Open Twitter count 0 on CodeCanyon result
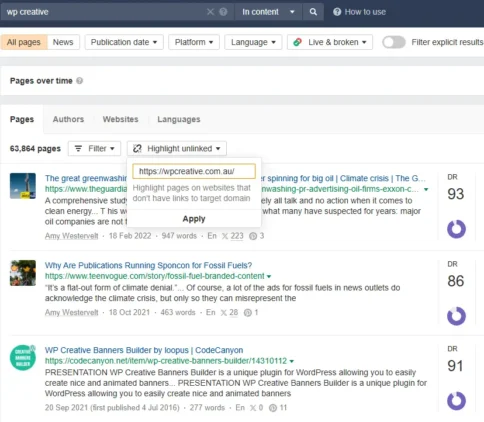The image size is (484, 422). [x=256, y=408]
